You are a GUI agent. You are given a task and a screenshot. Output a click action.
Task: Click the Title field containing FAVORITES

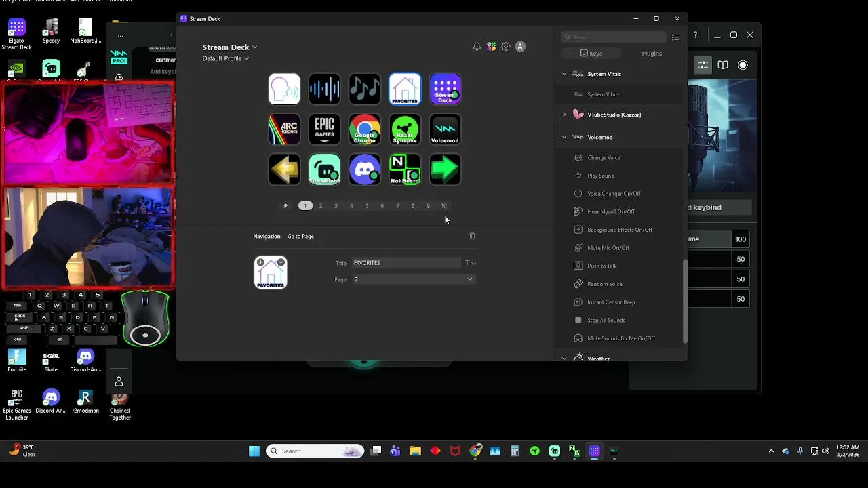(406, 263)
